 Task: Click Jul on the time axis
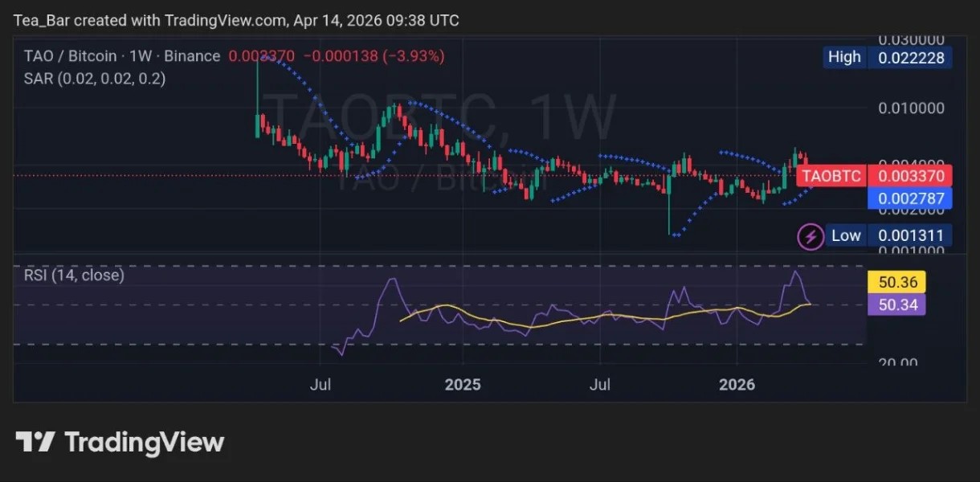(x=321, y=385)
